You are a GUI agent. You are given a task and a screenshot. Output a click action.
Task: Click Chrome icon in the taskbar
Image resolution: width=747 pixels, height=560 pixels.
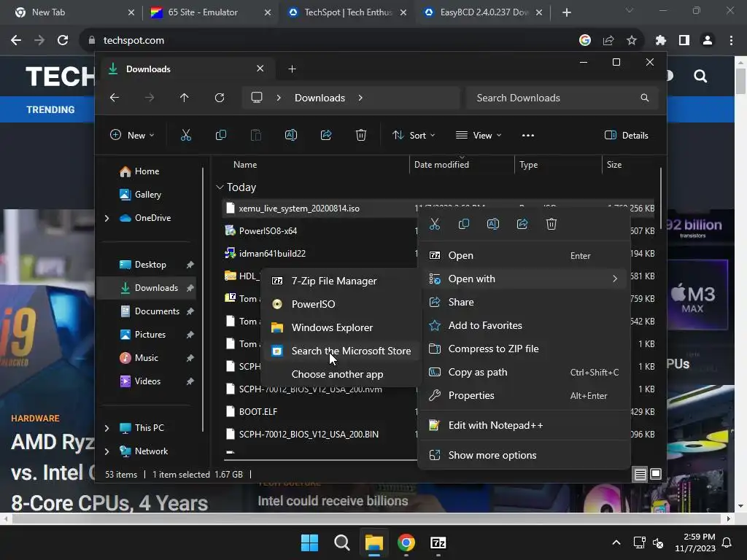[x=406, y=542]
